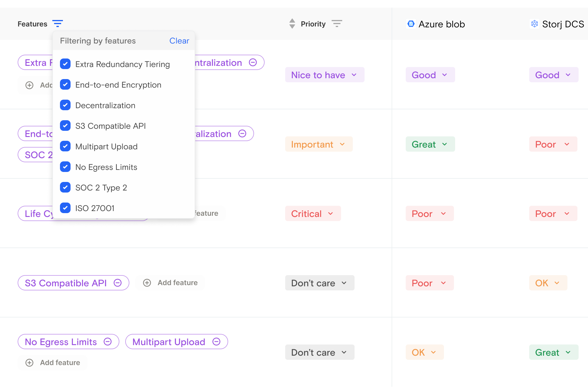Click the Priority column filter icon
Image resolution: width=588 pixels, height=388 pixels.
337,24
